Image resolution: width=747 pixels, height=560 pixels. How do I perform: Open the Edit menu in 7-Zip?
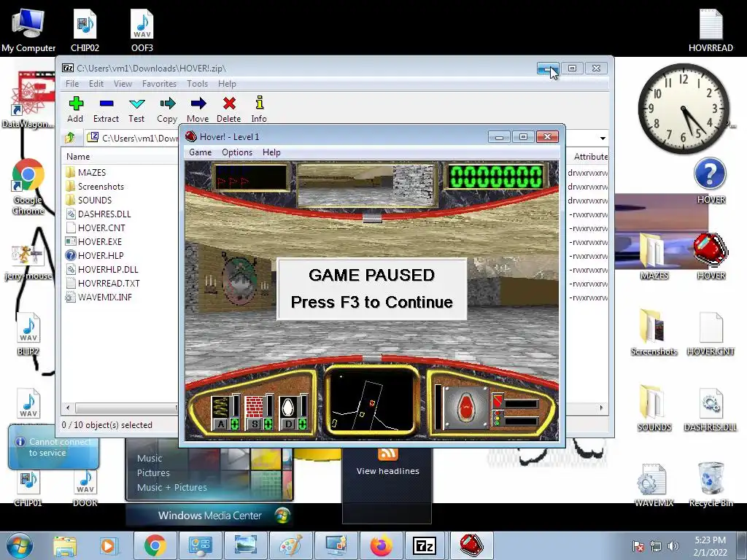click(96, 84)
